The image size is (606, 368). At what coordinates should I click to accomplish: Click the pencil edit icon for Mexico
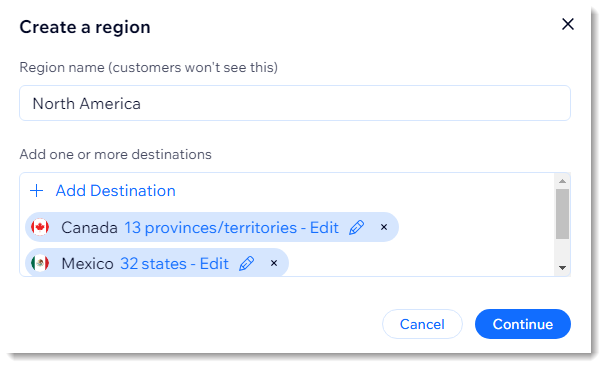247,264
